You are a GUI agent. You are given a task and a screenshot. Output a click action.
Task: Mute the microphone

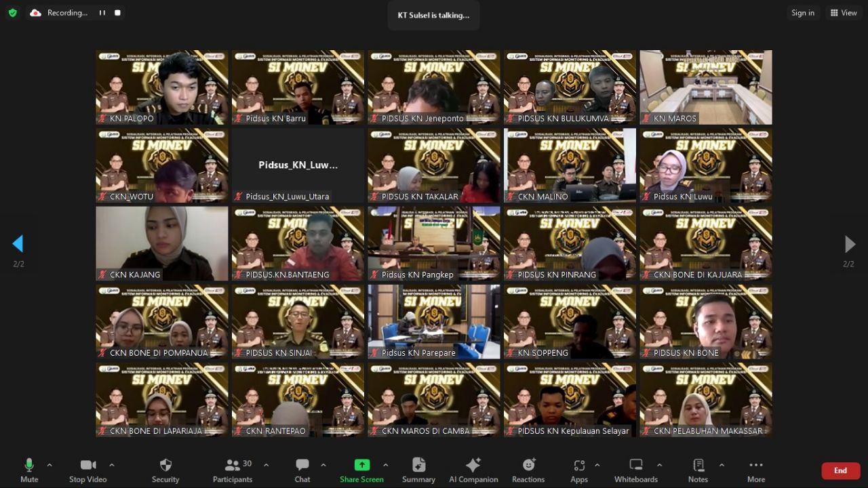pos(29,470)
